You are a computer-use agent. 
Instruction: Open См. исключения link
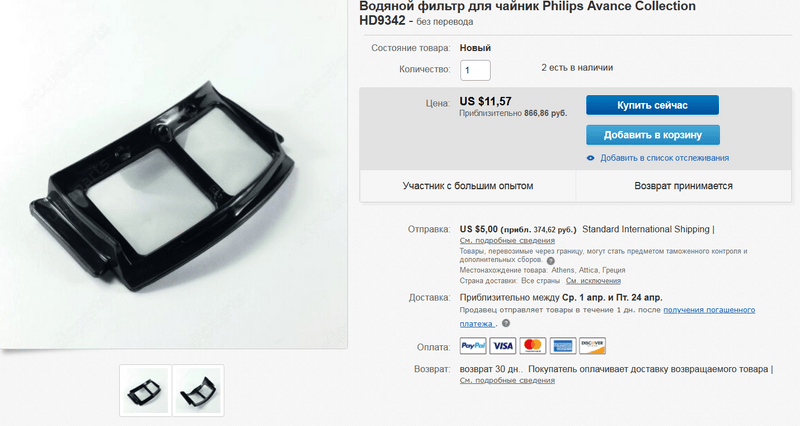pyautogui.click(x=593, y=281)
